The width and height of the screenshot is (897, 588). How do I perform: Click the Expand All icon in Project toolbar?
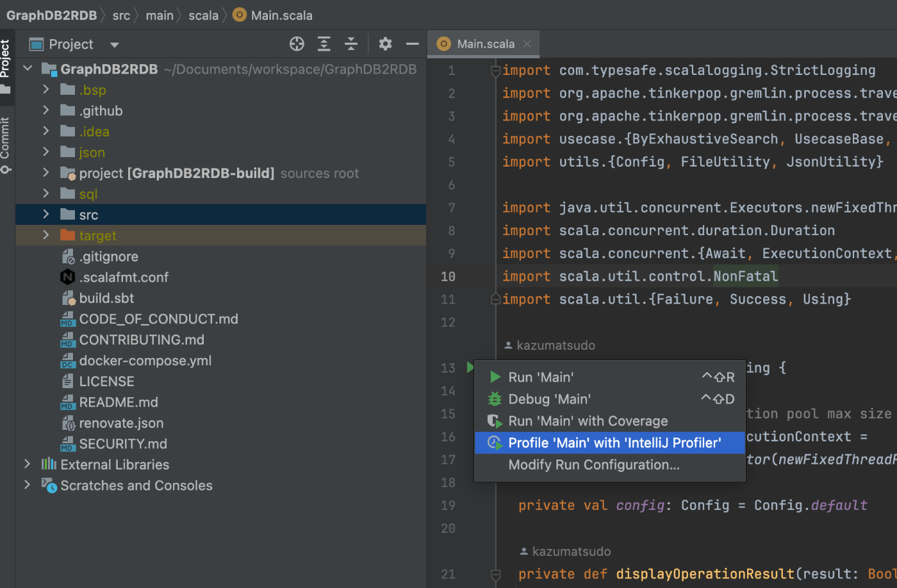click(324, 44)
